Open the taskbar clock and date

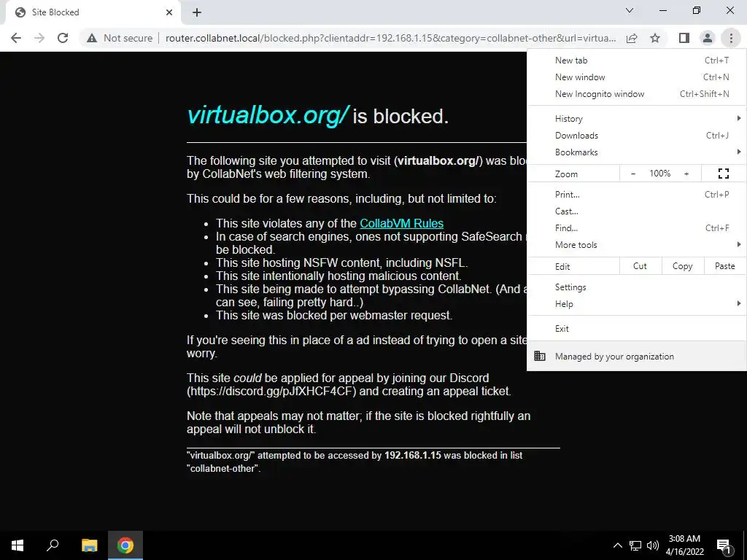[684, 545]
